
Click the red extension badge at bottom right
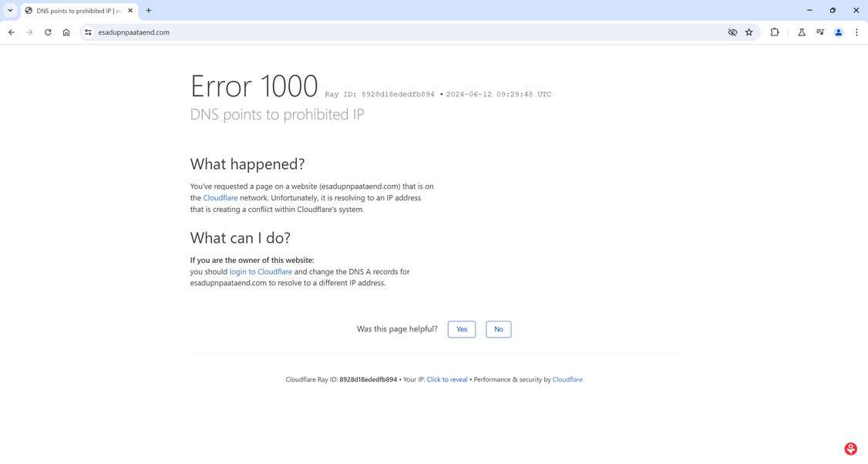click(x=851, y=449)
